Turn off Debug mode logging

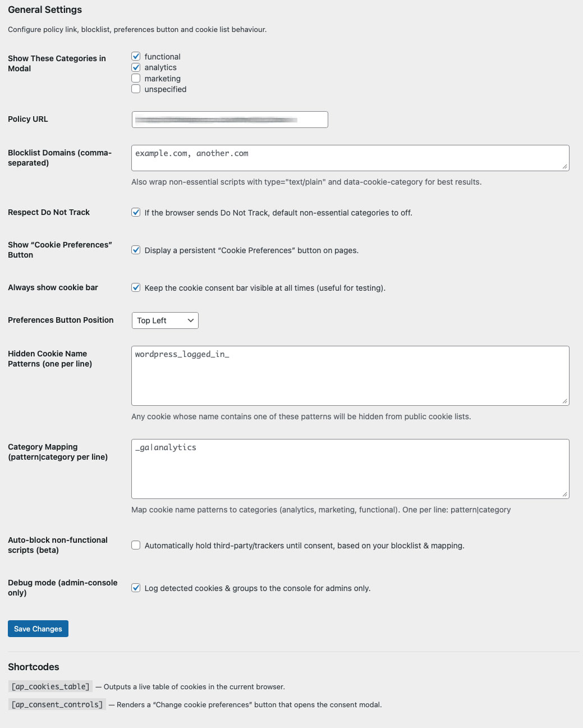click(x=136, y=588)
